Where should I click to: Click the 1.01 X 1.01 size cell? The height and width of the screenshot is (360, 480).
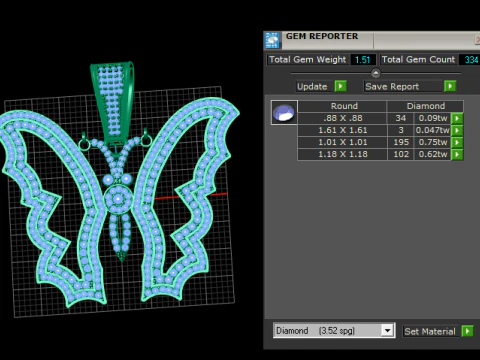point(343,142)
